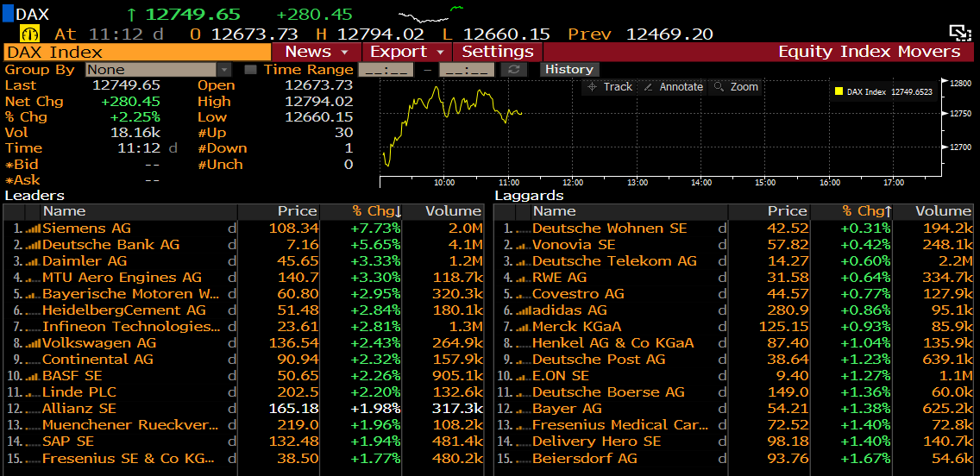Click the Time Range start time field
Image resolution: width=980 pixels, height=476 pixels.
tap(386, 69)
